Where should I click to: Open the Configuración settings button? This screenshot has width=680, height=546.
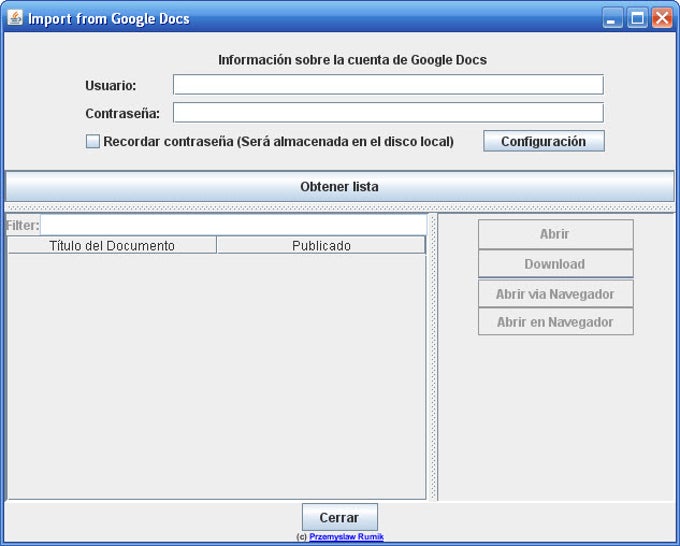[544, 141]
